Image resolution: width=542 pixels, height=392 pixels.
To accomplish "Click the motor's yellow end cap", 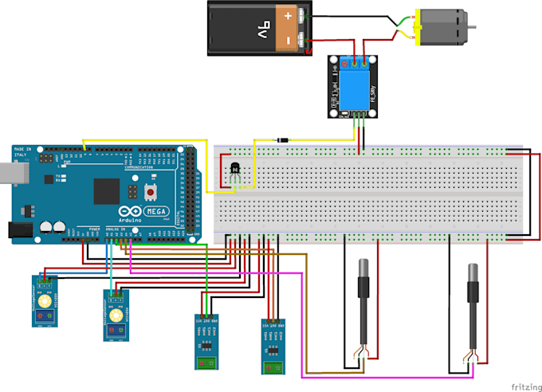I will [x=418, y=27].
